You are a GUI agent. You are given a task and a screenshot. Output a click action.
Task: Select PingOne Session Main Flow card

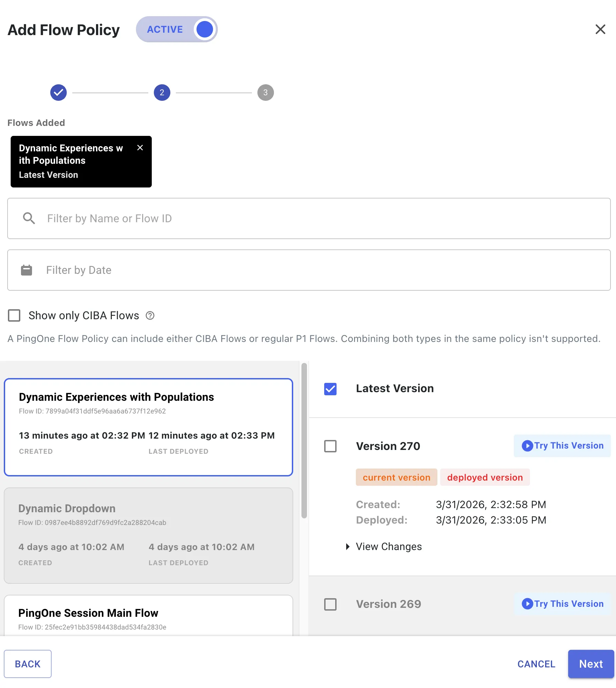(x=148, y=616)
